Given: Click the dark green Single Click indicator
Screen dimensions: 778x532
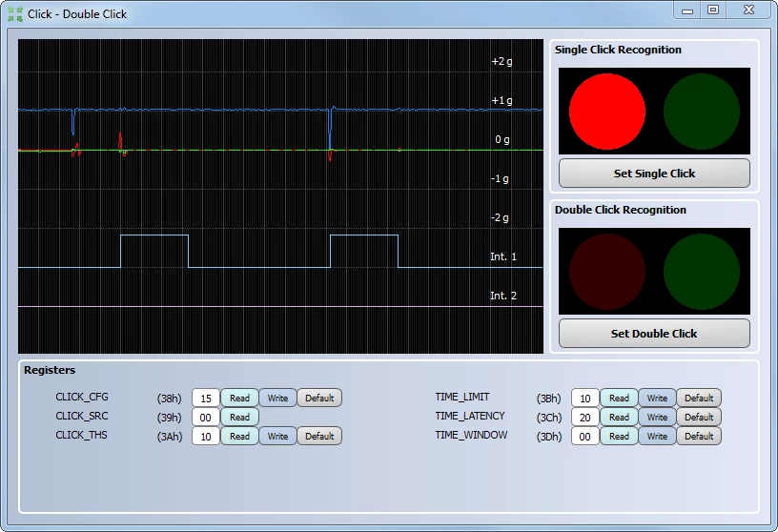Looking at the screenshot, I should click(x=701, y=112).
